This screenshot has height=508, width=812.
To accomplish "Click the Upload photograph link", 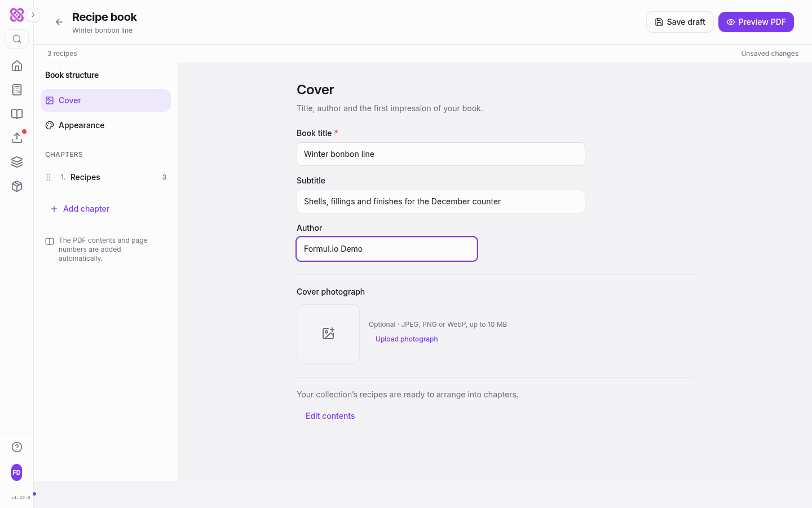I will (407, 339).
